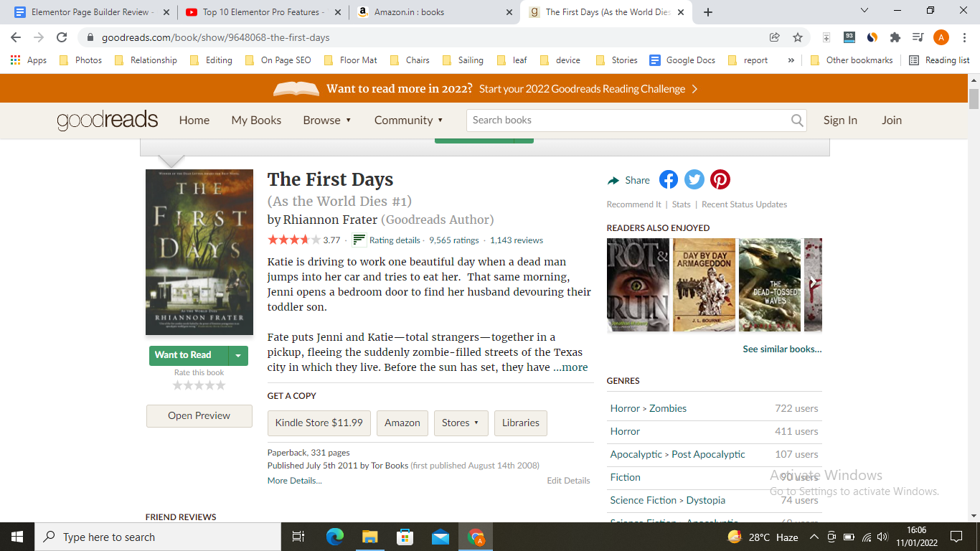Open the Windows notification center icon
The image size is (980, 551).
click(956, 537)
